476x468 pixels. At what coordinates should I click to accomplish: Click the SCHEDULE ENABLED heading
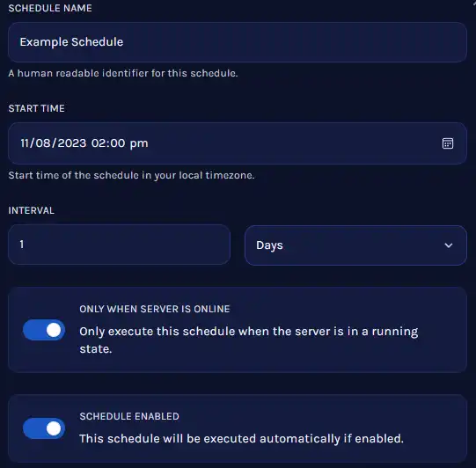coord(129,416)
